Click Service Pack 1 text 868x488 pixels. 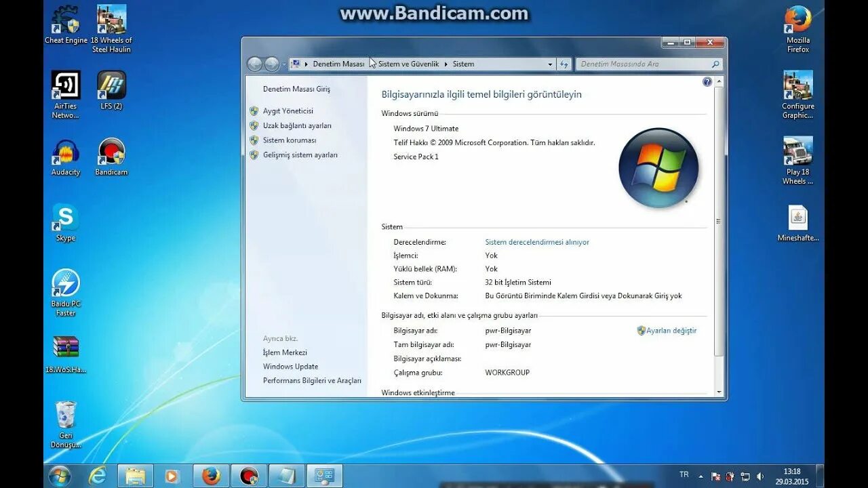tap(416, 157)
